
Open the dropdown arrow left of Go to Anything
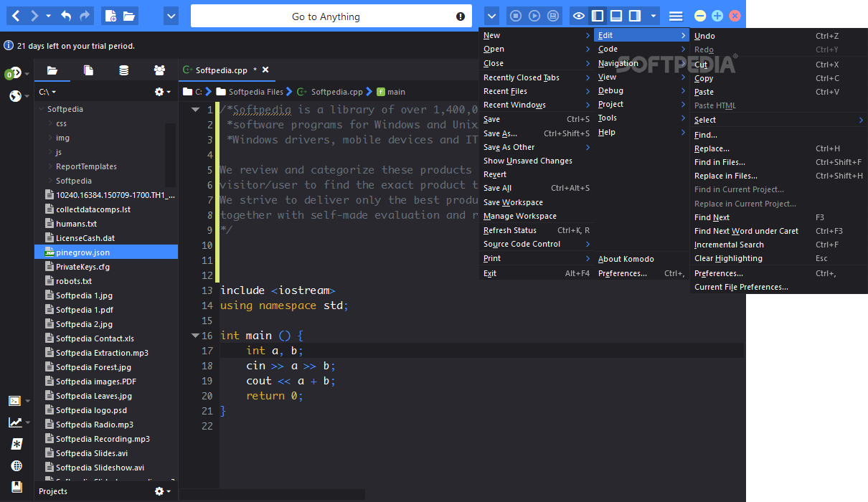(171, 16)
